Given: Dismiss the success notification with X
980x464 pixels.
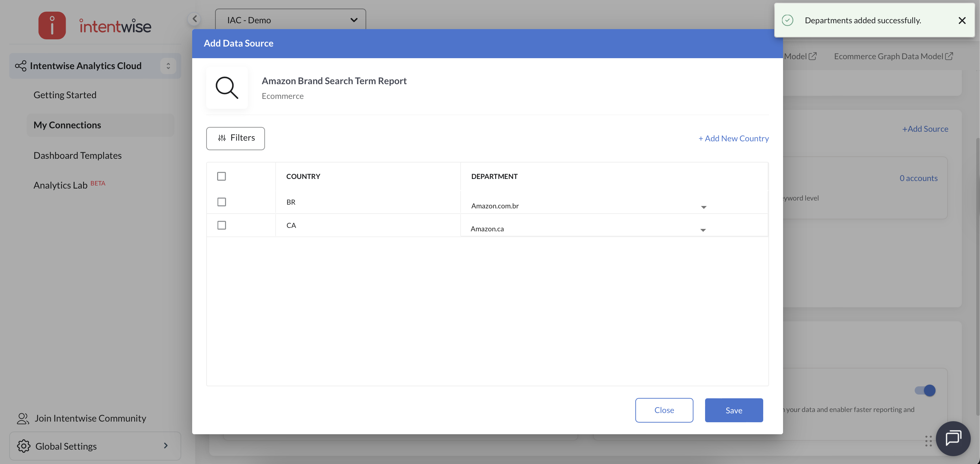Looking at the screenshot, I should click(962, 21).
